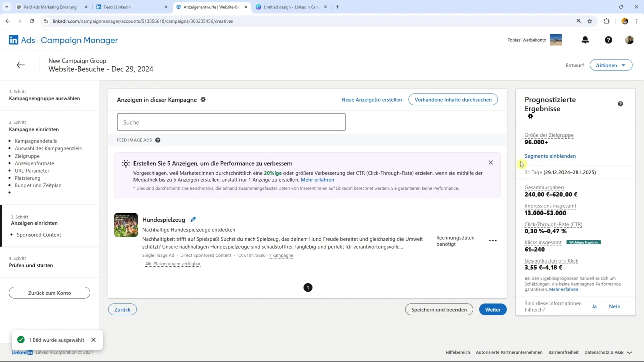Click Segmente einblenden
The height and width of the screenshot is (362, 644).
(550, 156)
